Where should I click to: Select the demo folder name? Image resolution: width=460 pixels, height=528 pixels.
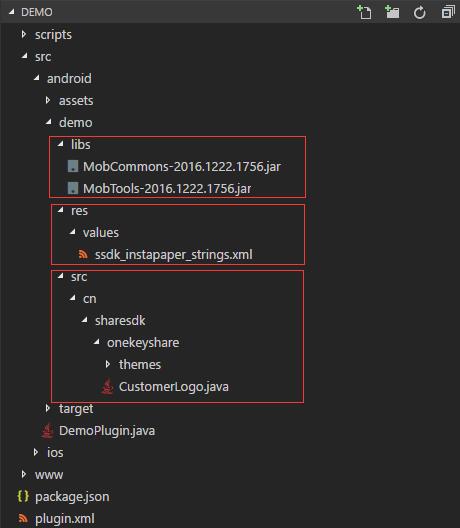75,123
